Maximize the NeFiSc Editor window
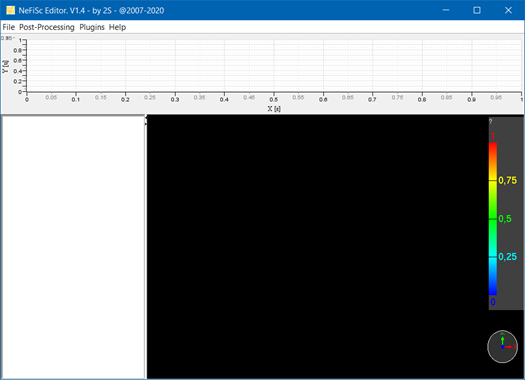 [477, 10]
